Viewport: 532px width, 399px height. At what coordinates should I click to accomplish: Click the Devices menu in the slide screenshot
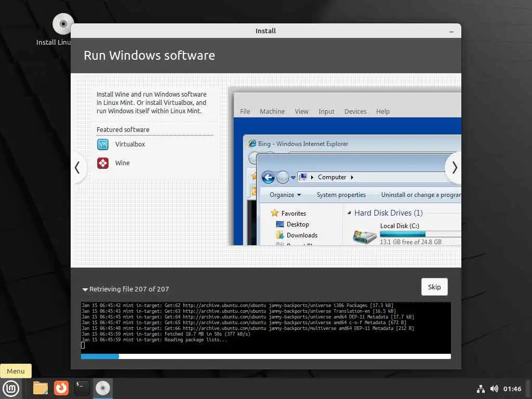[x=355, y=112]
